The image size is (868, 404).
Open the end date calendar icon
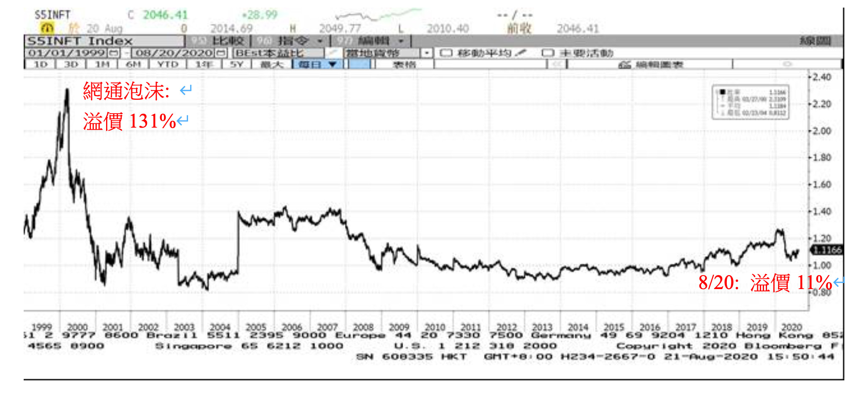coord(221,53)
